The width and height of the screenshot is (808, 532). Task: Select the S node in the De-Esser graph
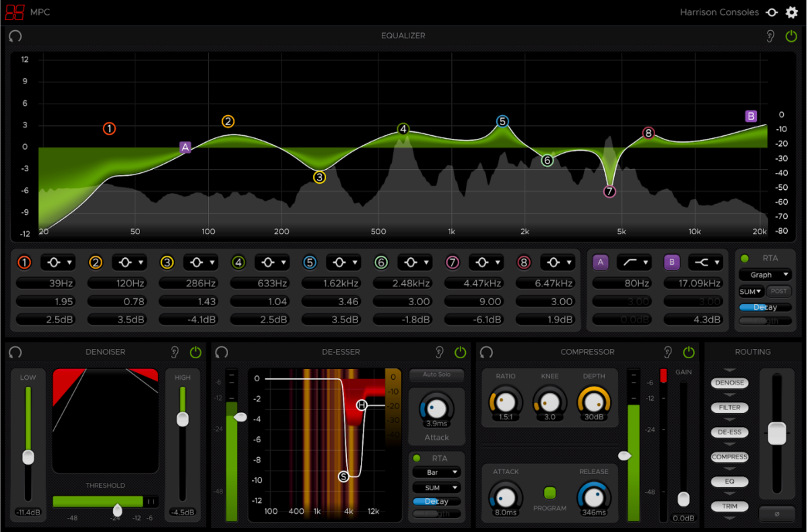click(x=343, y=477)
